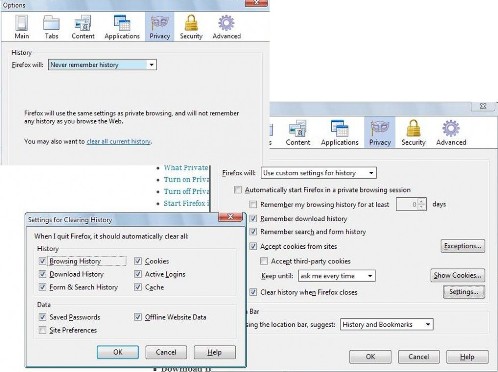Enable Site Preferences checkbox
The height and width of the screenshot is (372, 498).
click(x=42, y=330)
